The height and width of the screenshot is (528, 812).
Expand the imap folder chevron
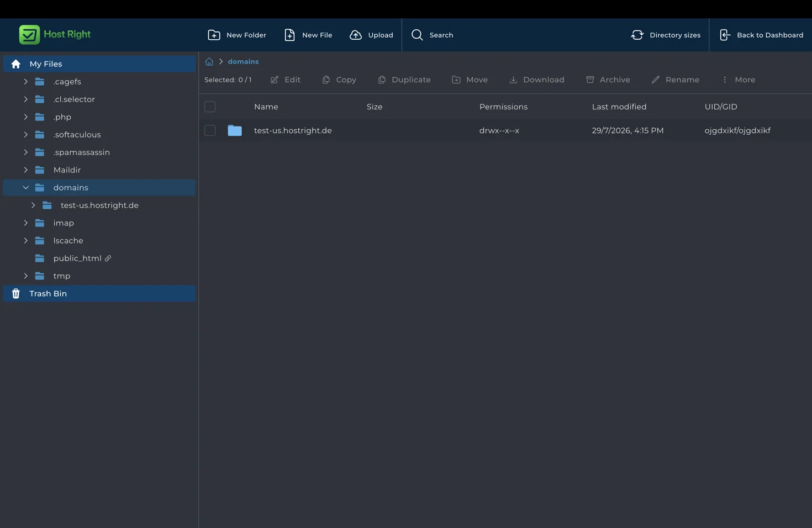[25, 223]
